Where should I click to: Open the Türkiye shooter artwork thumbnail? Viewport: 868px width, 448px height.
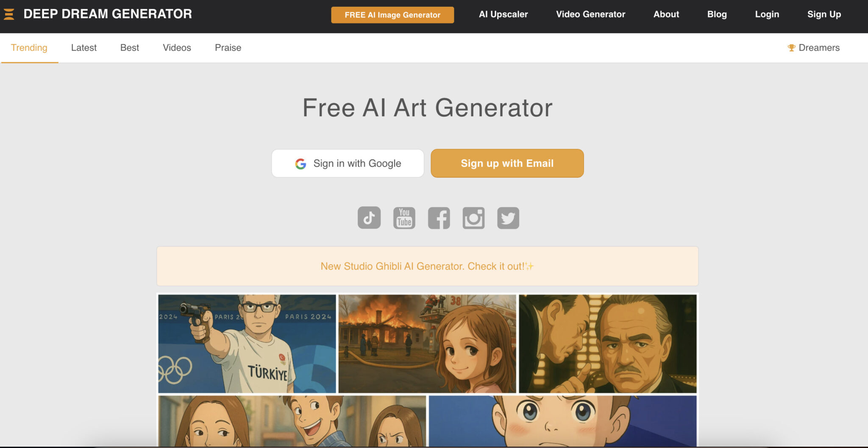pyautogui.click(x=247, y=344)
